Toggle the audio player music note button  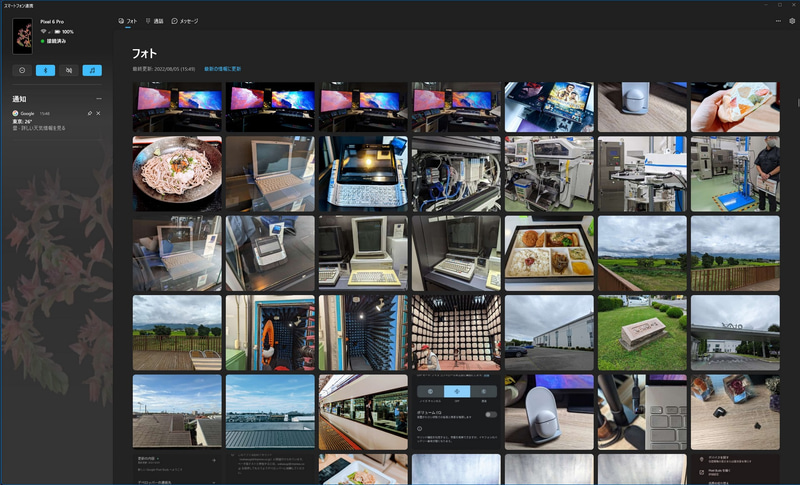(92, 70)
